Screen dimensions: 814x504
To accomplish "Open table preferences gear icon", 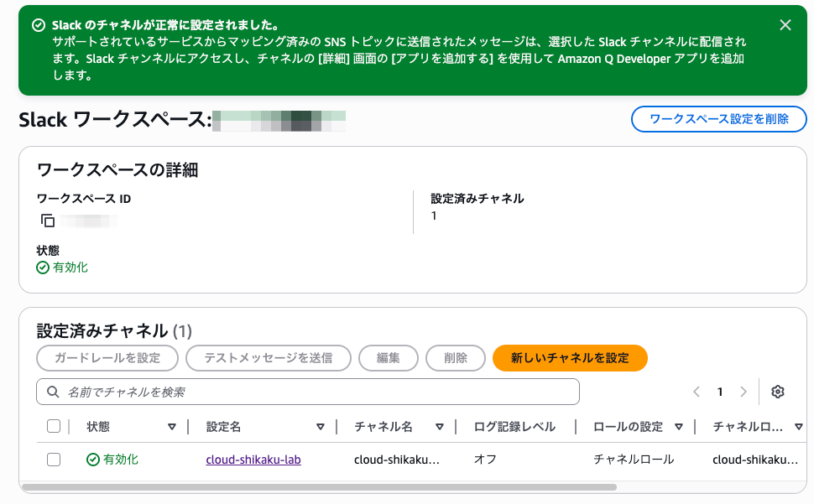I will (x=777, y=392).
